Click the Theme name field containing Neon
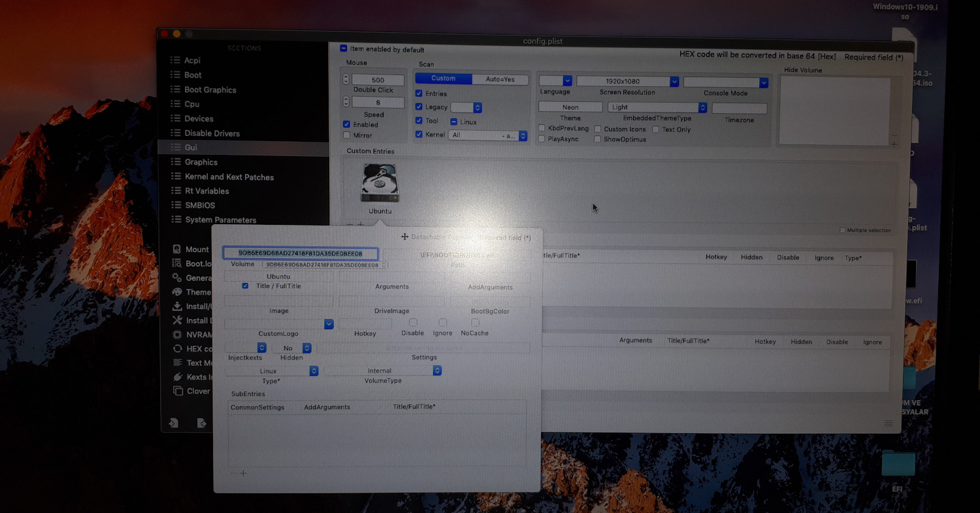Image resolution: width=980 pixels, height=513 pixels. point(570,107)
